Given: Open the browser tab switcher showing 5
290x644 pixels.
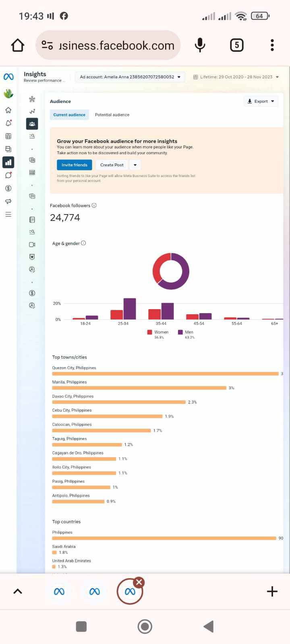Looking at the screenshot, I should [237, 45].
